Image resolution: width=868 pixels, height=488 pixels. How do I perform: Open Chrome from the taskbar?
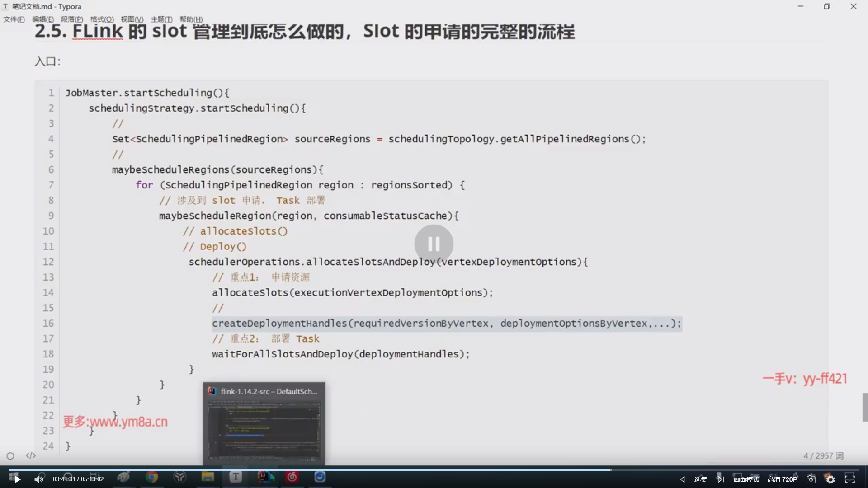click(152, 477)
